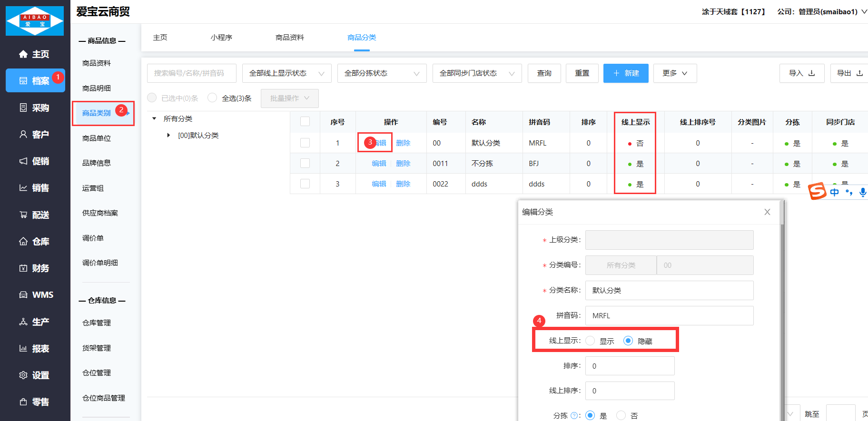Open the 采购 purchasing sidebar icon
868x421 pixels.
(x=23, y=108)
